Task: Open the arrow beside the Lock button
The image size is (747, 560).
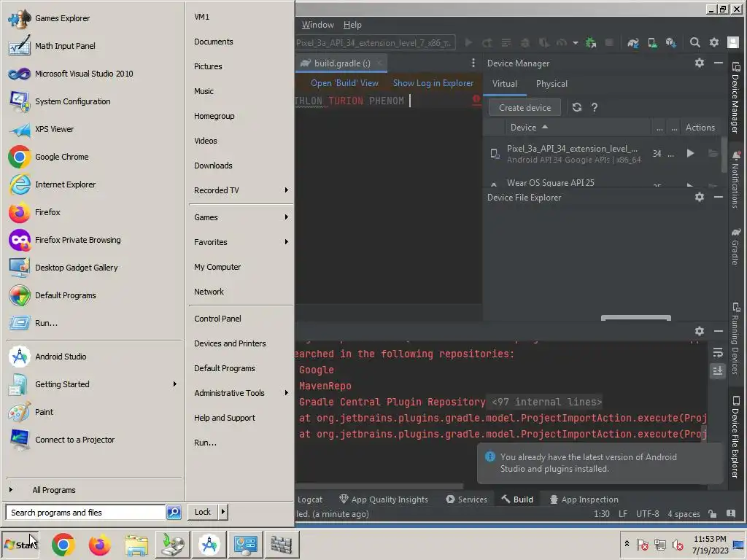Action: [222, 512]
